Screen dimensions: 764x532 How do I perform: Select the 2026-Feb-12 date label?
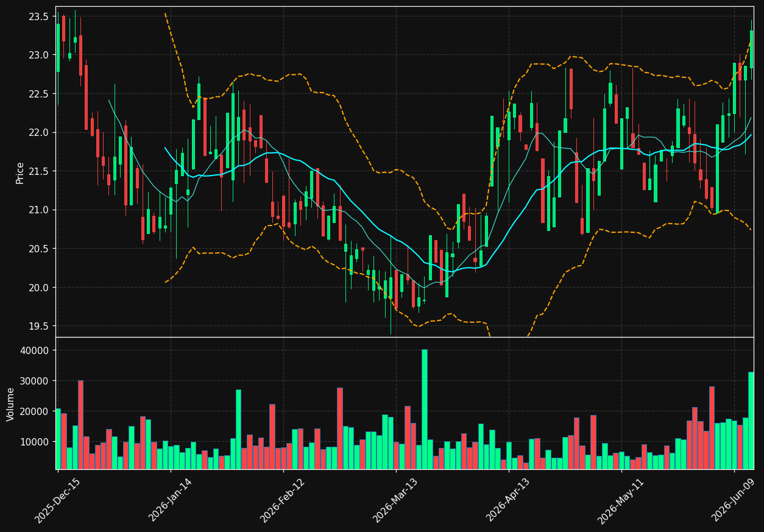pos(283,500)
